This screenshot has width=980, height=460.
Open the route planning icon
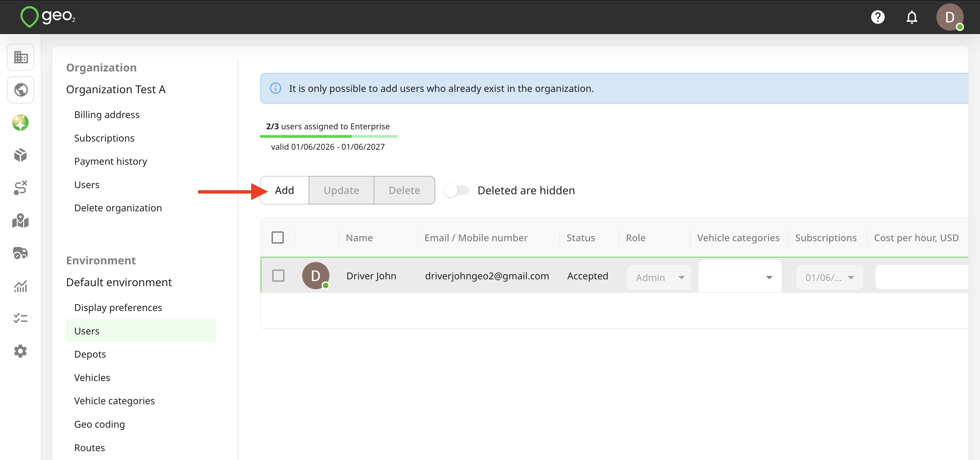coord(20,187)
